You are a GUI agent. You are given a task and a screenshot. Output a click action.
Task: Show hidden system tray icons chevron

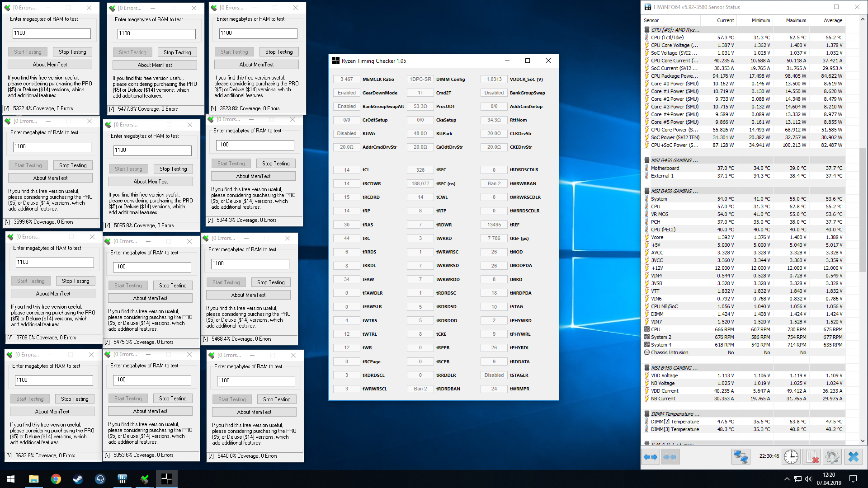tap(787, 479)
